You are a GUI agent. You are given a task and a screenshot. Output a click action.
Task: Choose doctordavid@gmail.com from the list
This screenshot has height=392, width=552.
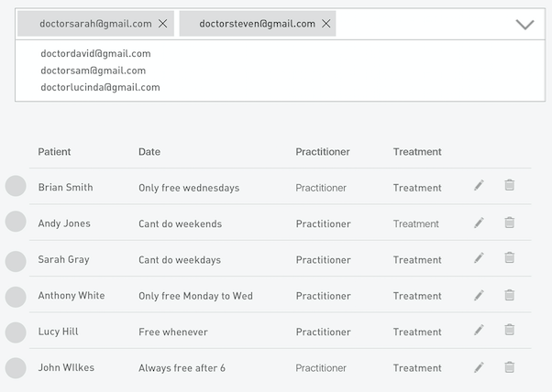click(95, 53)
